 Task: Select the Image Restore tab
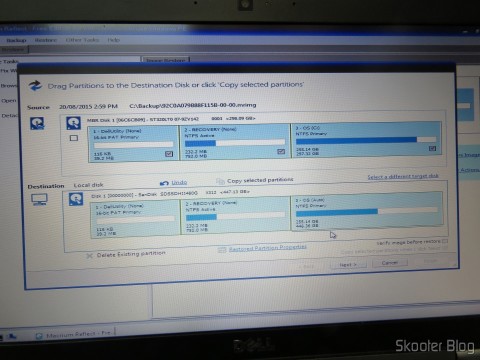coord(166,60)
